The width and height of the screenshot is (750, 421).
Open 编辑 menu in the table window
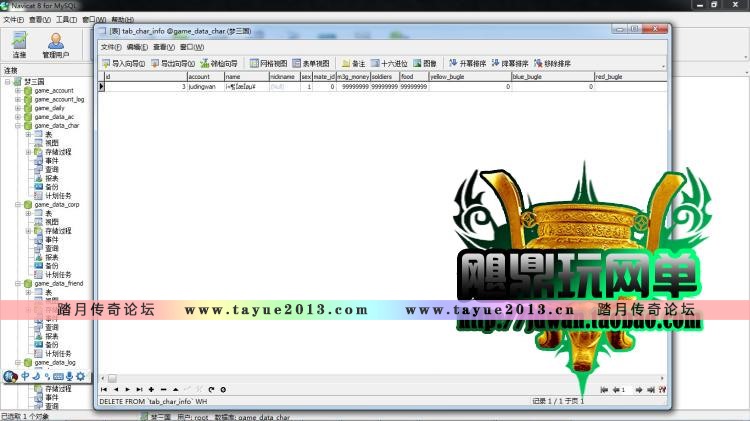point(137,47)
